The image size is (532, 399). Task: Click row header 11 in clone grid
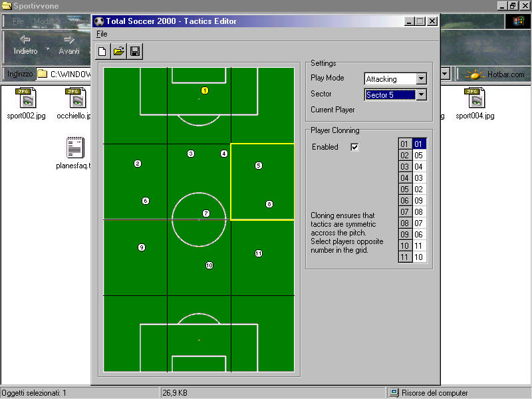(405, 257)
